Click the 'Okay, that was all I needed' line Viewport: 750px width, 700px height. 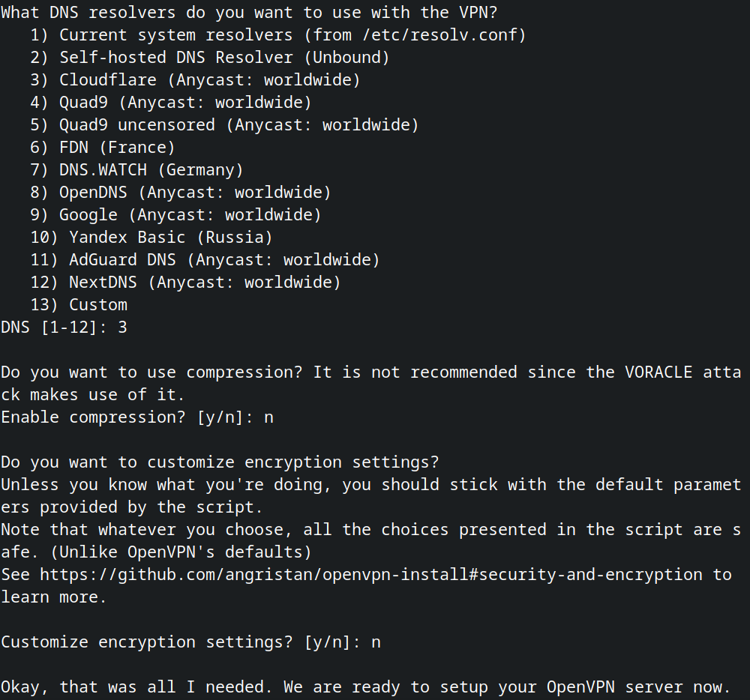click(365, 687)
